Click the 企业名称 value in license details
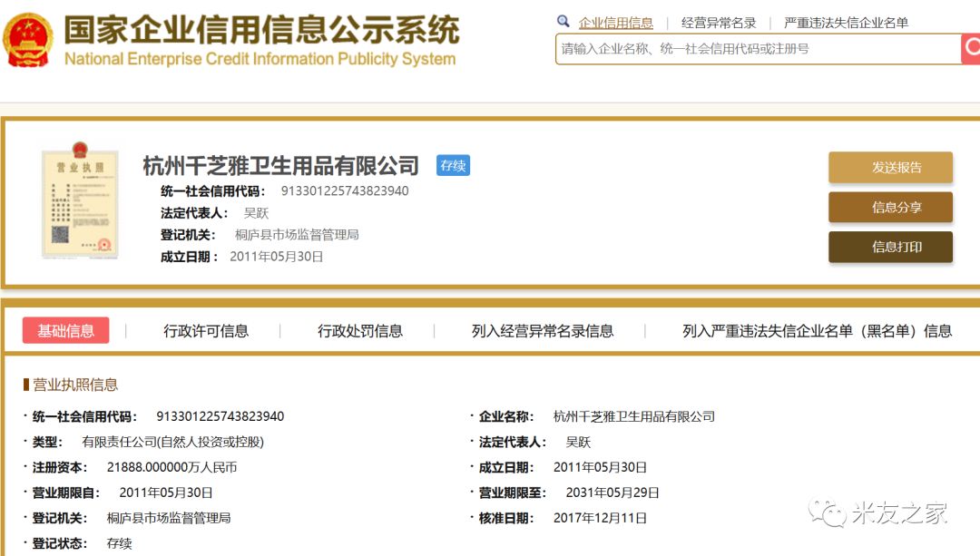The width and height of the screenshot is (980, 556). coord(633,416)
